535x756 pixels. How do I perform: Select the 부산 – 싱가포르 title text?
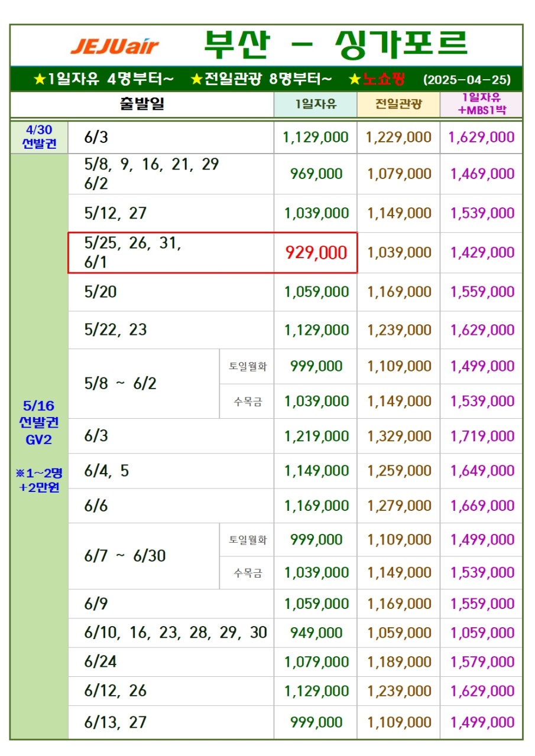pyautogui.click(x=336, y=44)
